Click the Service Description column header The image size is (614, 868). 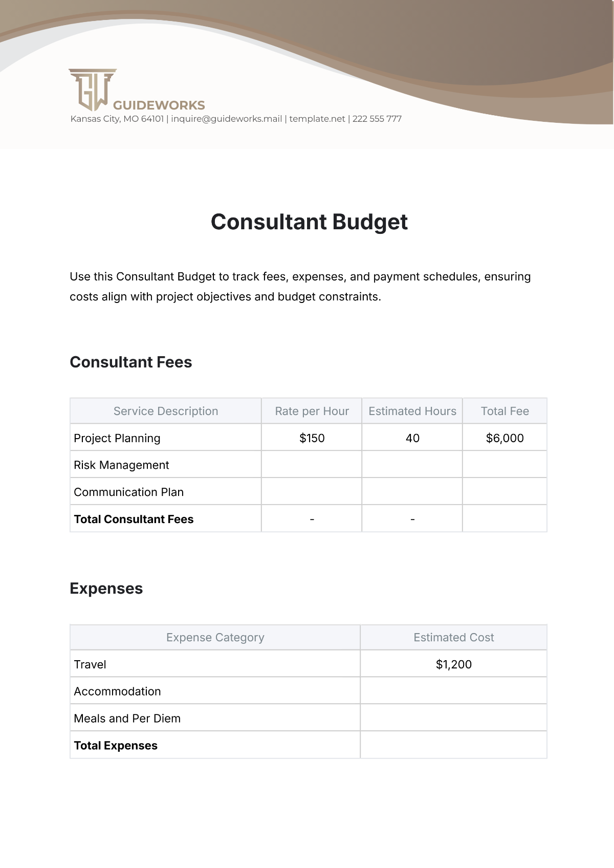point(166,411)
